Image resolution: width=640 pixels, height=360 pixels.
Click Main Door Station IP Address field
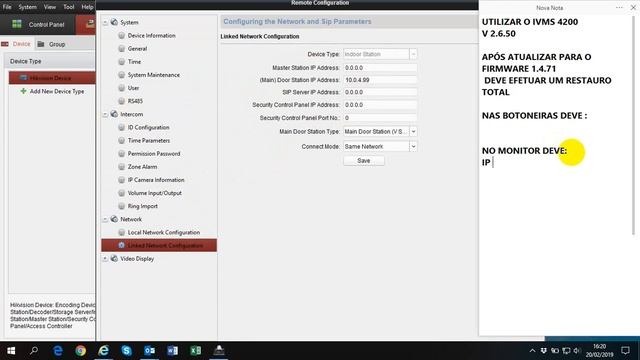380,80
